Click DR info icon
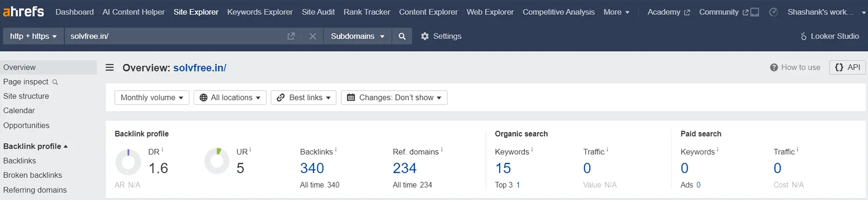Image resolution: width=868 pixels, height=200 pixels. coord(162,150)
